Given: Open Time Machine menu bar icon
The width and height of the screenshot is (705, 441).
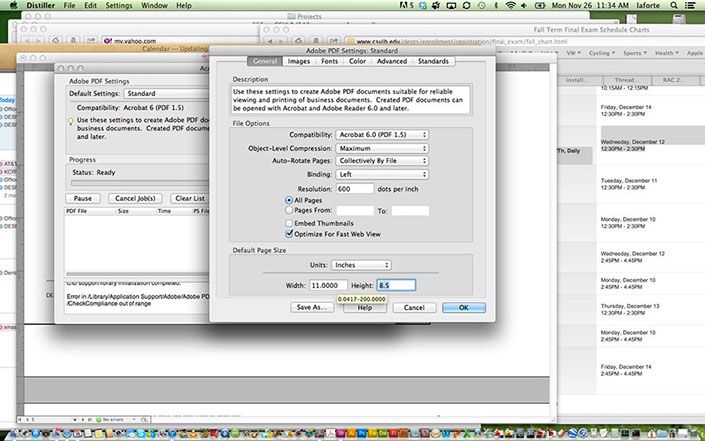Looking at the screenshot, I should click(482, 5).
